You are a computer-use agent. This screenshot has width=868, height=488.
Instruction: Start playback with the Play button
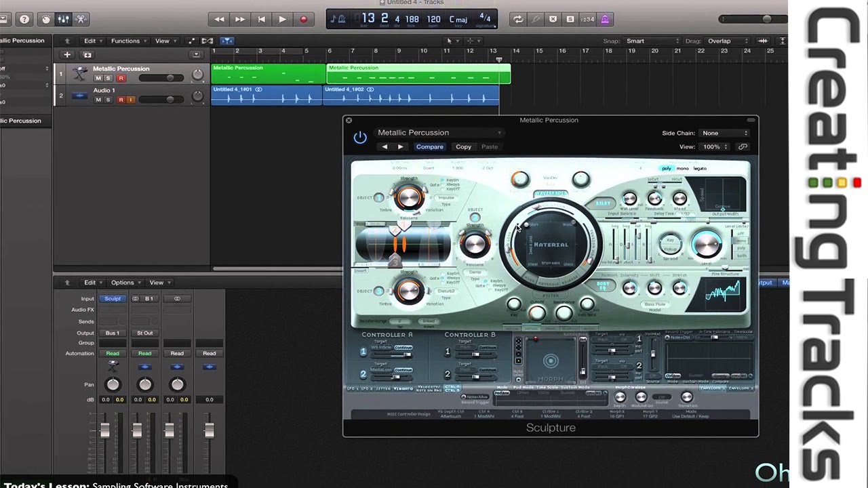[x=282, y=20]
